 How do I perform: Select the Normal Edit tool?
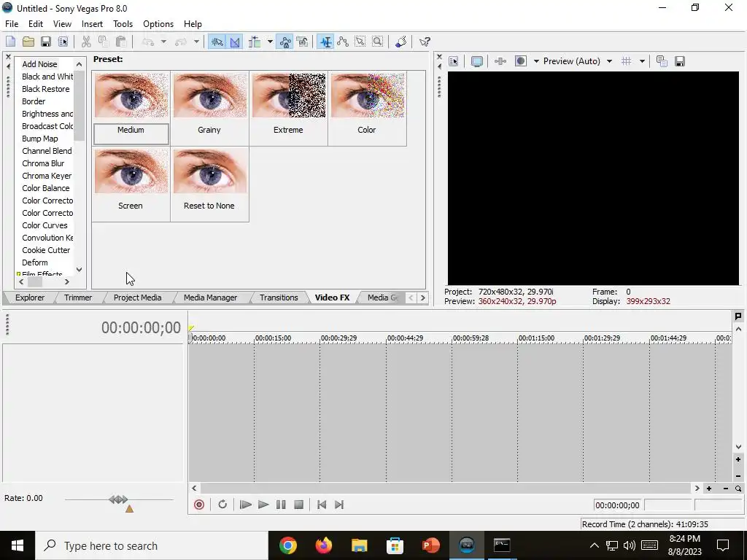point(326,42)
